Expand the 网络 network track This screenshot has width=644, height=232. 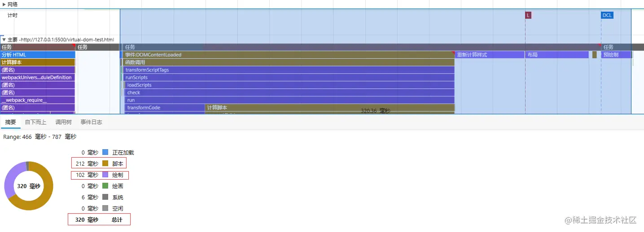click(4, 4)
